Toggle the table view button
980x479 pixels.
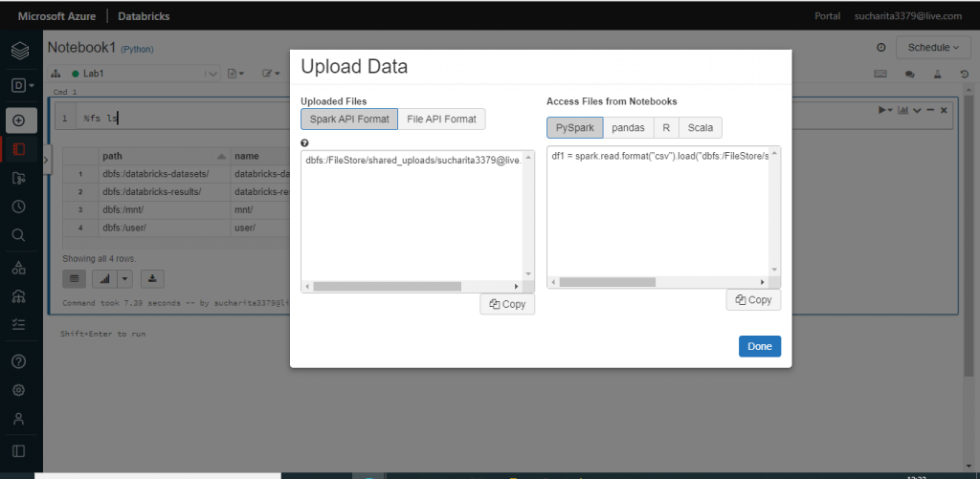(x=76, y=278)
